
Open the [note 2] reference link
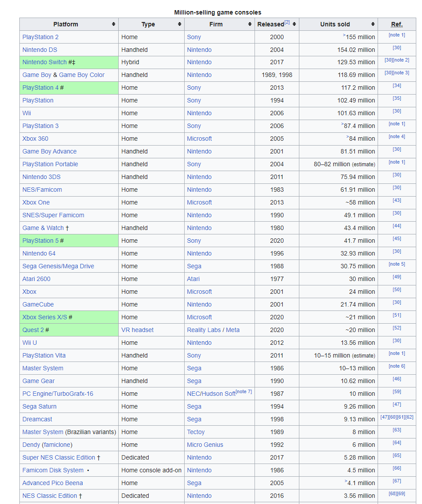pyautogui.click(x=401, y=60)
